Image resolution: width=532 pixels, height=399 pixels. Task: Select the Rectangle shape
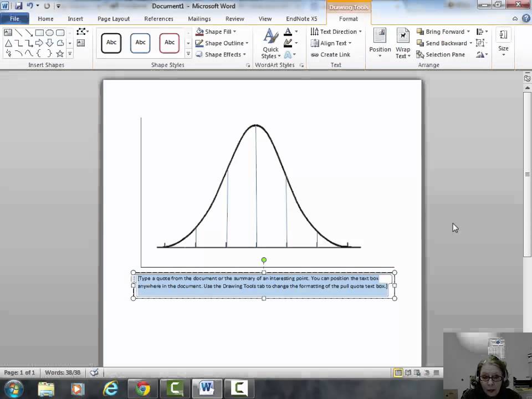point(39,33)
